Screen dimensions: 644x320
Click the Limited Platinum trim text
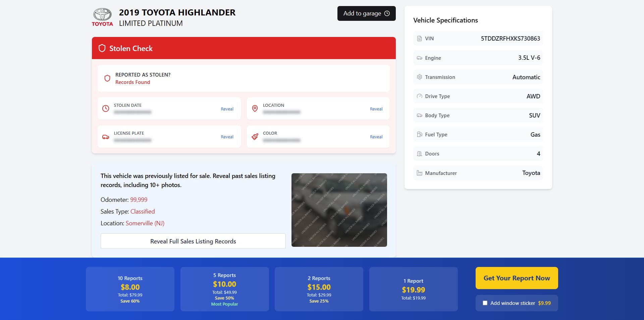click(x=151, y=23)
